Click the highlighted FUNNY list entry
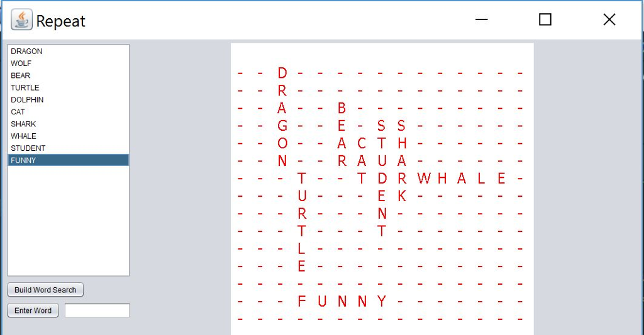 68,160
